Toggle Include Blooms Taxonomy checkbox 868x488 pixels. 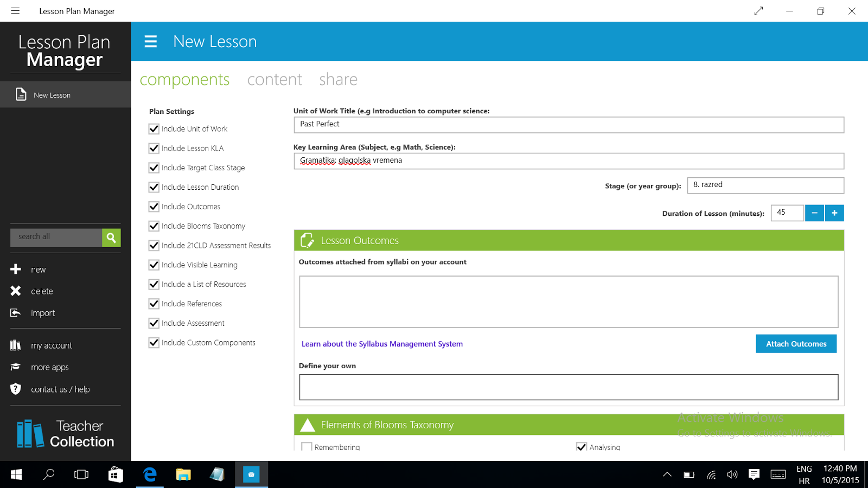point(154,226)
